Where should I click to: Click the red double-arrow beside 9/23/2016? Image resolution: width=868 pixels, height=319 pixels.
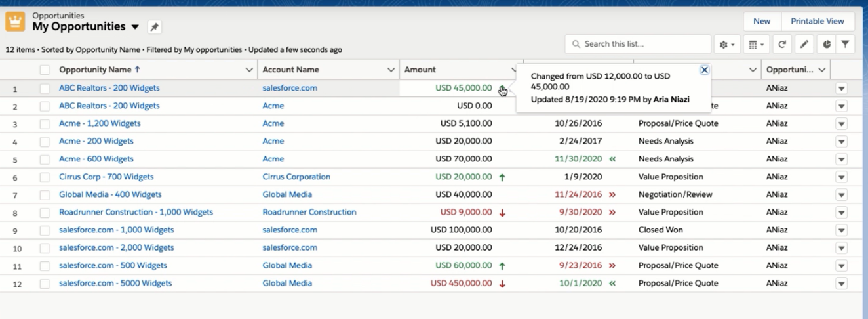(x=612, y=266)
